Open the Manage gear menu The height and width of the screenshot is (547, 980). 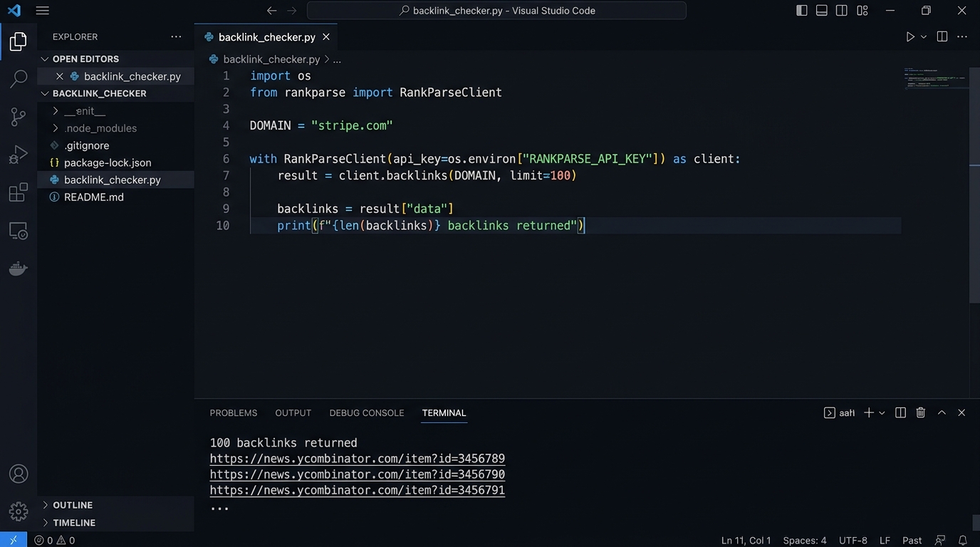(19, 511)
